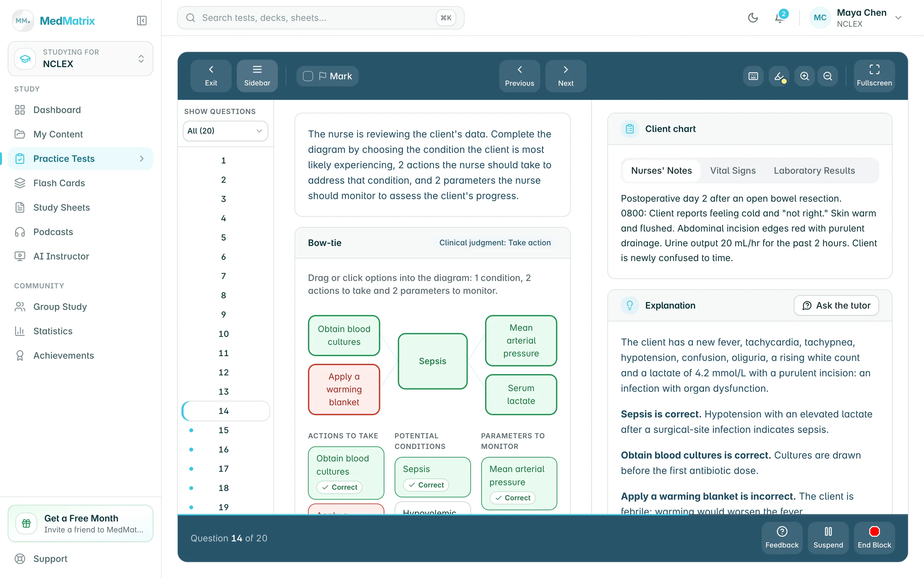
Task: Enter Fullscreen mode
Action: (x=874, y=76)
